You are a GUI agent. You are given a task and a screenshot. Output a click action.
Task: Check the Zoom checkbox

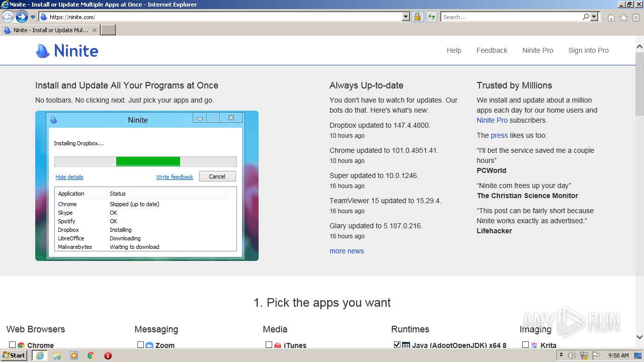[141, 345]
